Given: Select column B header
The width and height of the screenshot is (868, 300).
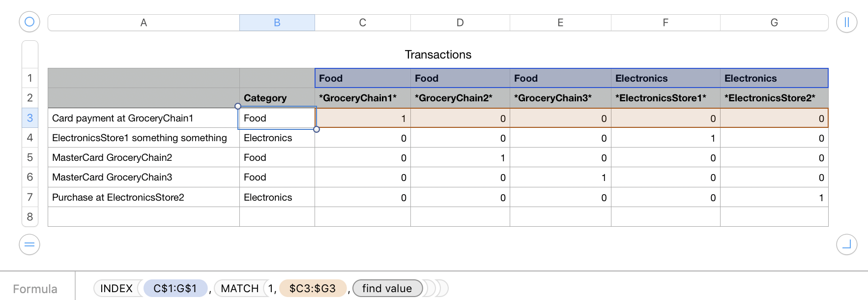Looking at the screenshot, I should point(277,23).
